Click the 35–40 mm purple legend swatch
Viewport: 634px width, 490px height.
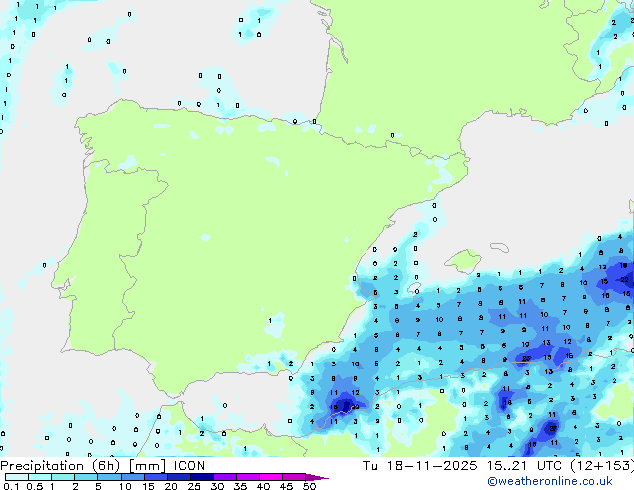coord(248,477)
